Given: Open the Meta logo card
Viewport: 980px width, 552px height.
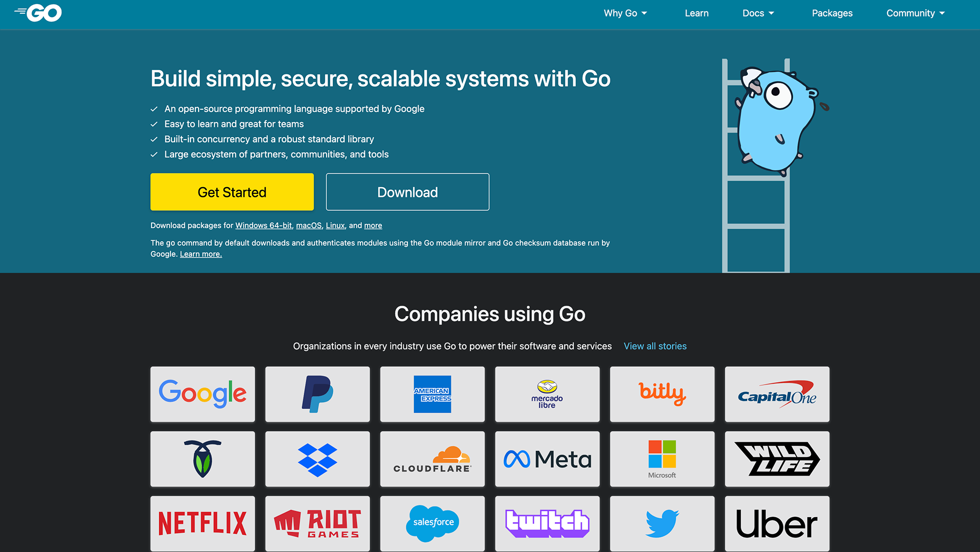Looking at the screenshot, I should (547, 459).
